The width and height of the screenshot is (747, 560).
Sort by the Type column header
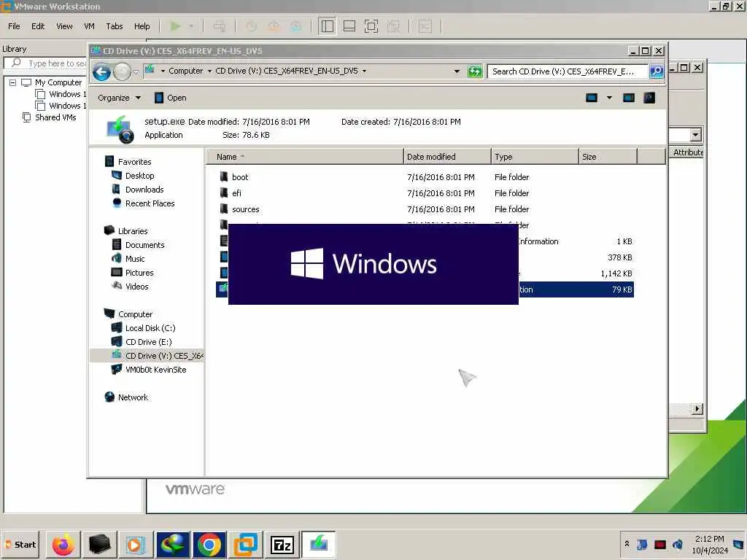click(x=535, y=157)
